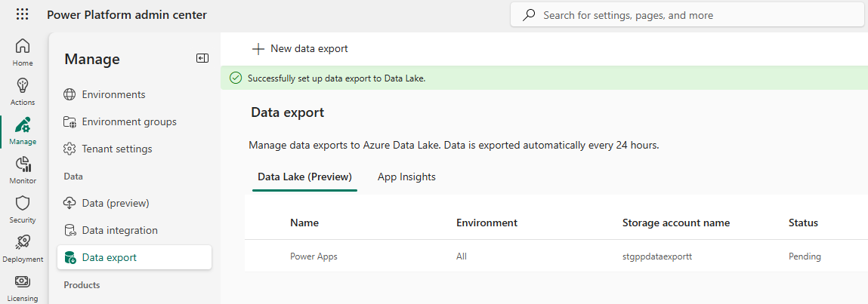
Task: Collapse the Manage navigation pane
Action: click(x=202, y=58)
